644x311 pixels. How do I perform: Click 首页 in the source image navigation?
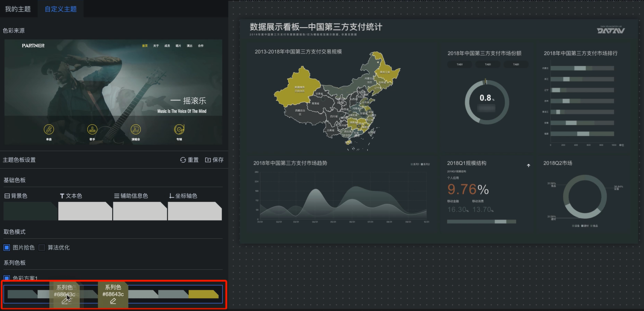[x=145, y=46]
